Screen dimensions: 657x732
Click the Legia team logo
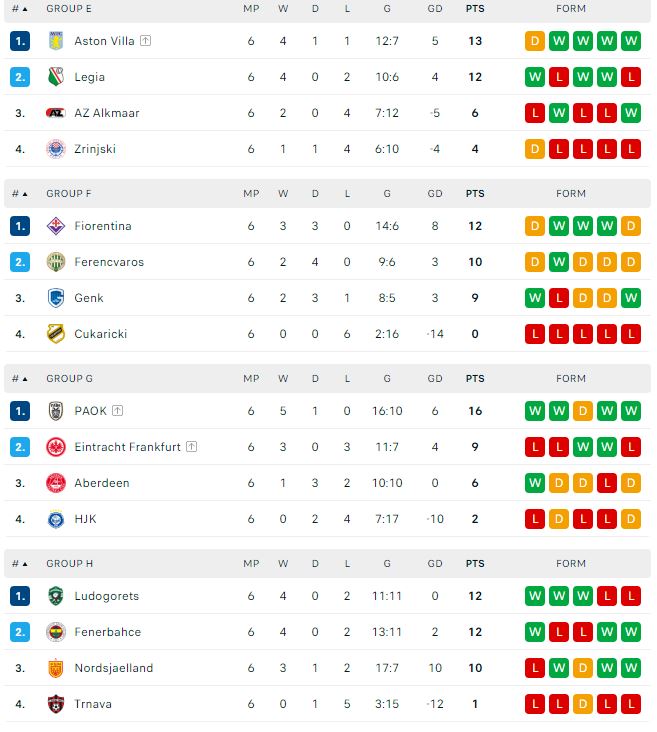tap(55, 77)
